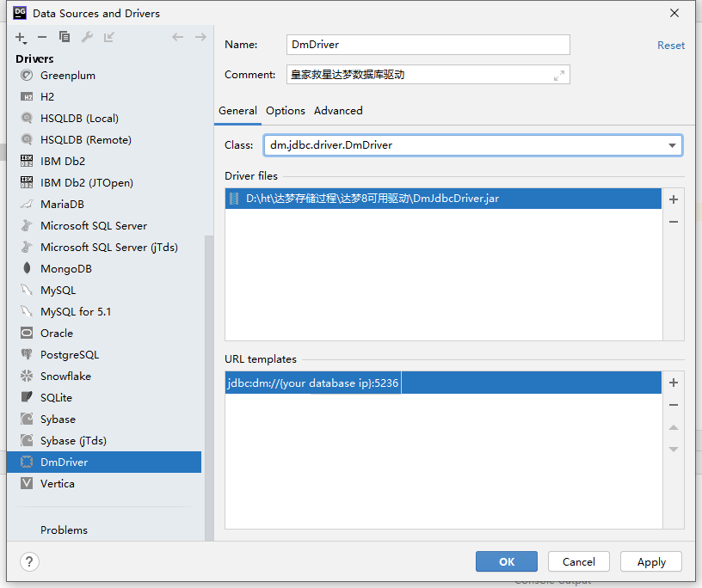Move URL template down arrow
The width and height of the screenshot is (702, 588).
(674, 450)
